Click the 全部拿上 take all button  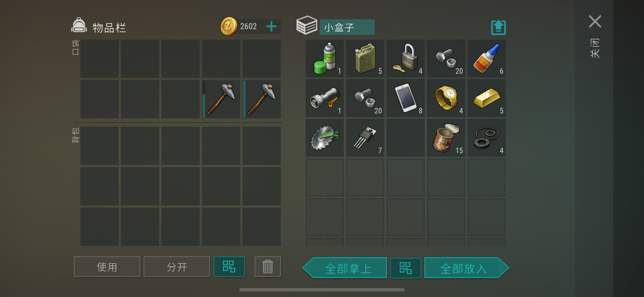coord(345,268)
